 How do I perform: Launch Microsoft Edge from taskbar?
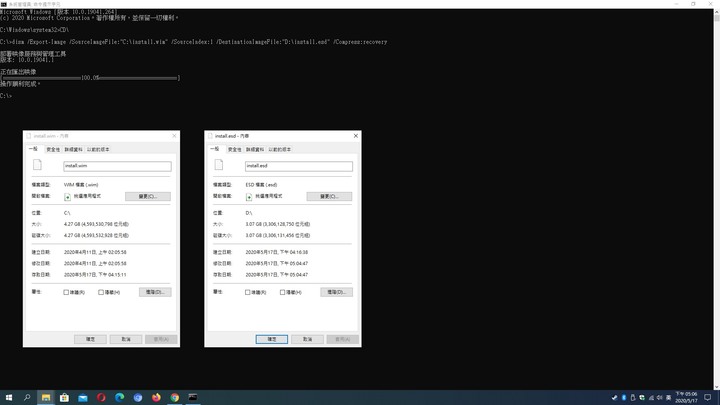pyautogui.click(x=119, y=398)
